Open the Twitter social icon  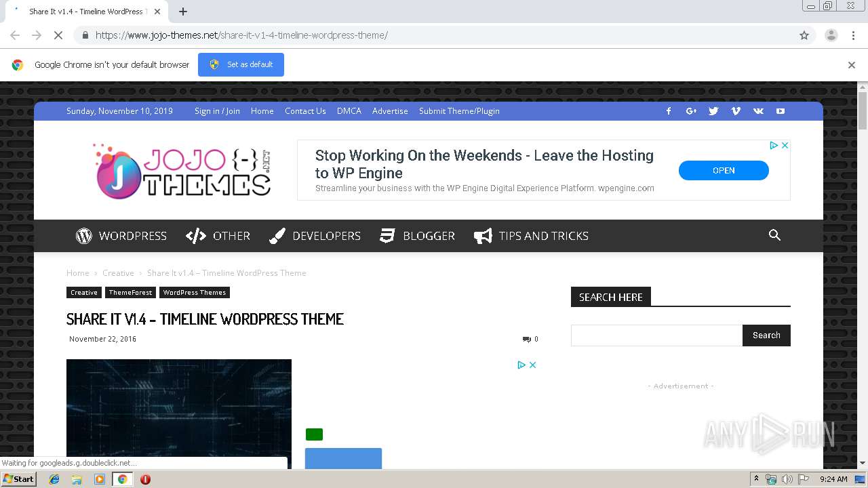click(713, 111)
